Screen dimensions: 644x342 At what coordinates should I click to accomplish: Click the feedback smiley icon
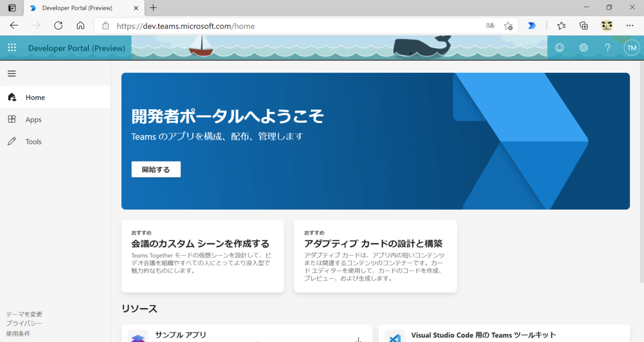(x=559, y=48)
